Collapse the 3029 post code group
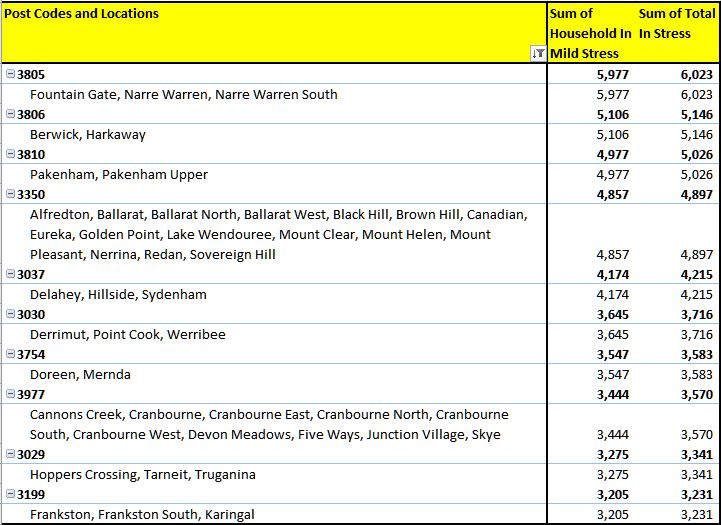Image resolution: width=721 pixels, height=525 pixels. click(10, 454)
